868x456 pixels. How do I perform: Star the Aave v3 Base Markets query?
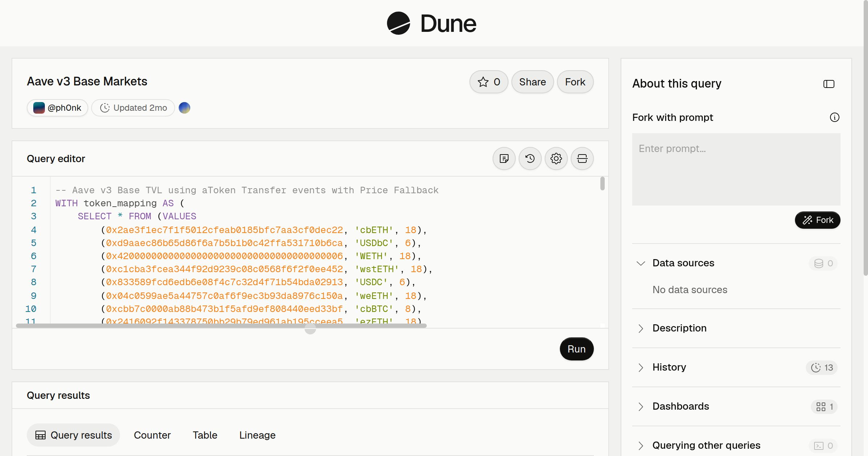[x=489, y=82]
